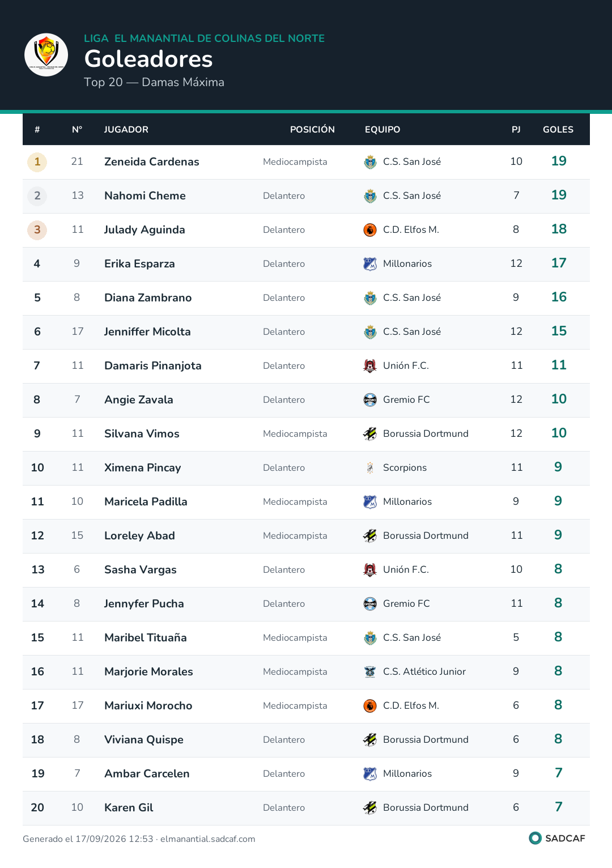Click Borussia Dortmund logo beside Silvana Vimos
Viewport: 612px width, 868px height.
[370, 434]
